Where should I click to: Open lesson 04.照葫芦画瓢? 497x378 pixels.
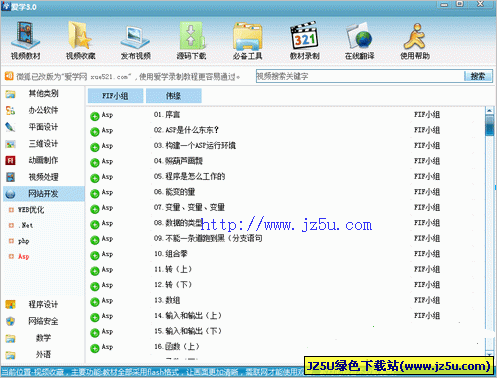tap(178, 161)
